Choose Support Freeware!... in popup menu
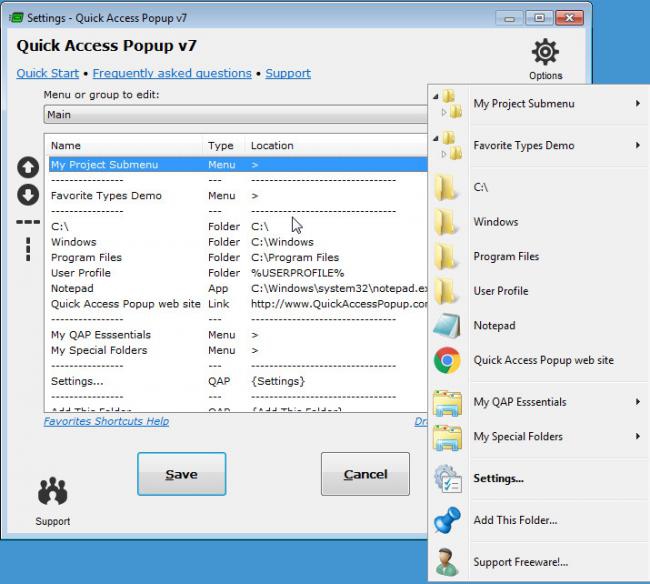The width and height of the screenshot is (650, 584). [x=538, y=562]
